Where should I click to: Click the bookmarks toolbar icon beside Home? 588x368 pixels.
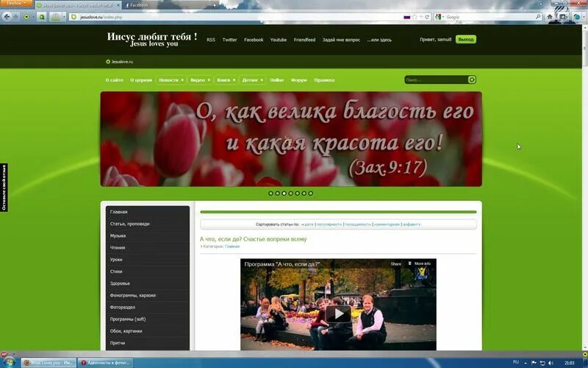click(562, 16)
